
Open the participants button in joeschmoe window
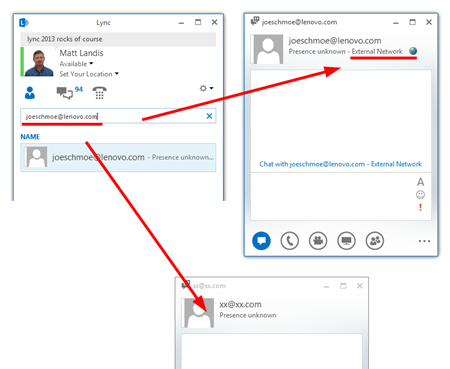[x=375, y=241]
